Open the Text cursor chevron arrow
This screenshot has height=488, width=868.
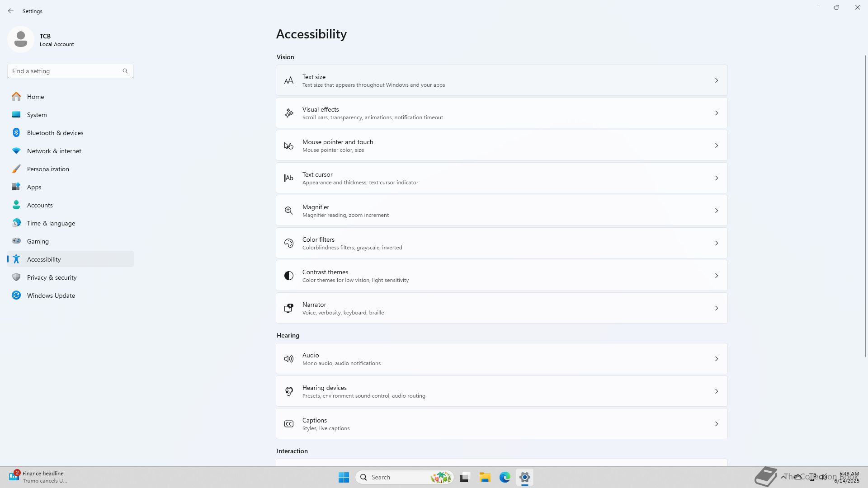click(x=716, y=178)
